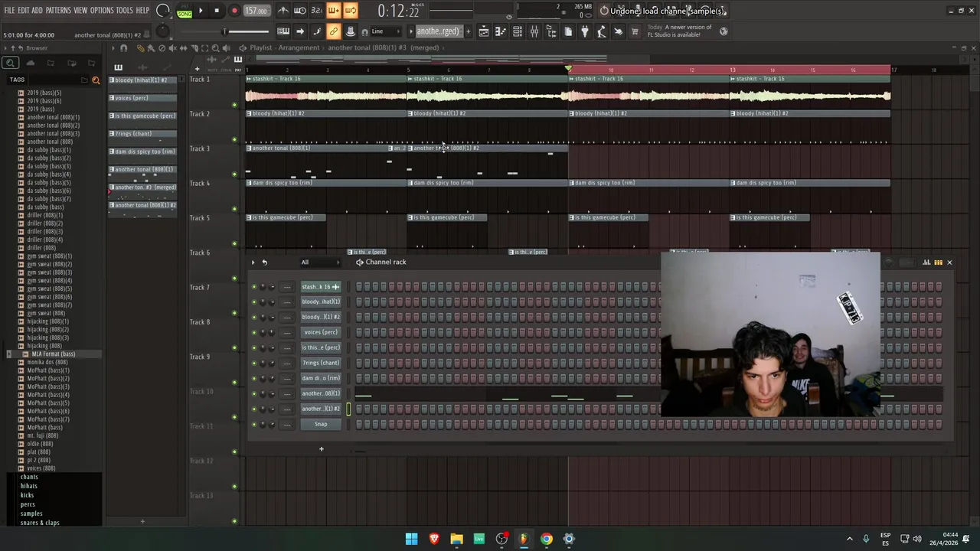
Task: Open the Channel rack view icon
Action: coord(518,31)
